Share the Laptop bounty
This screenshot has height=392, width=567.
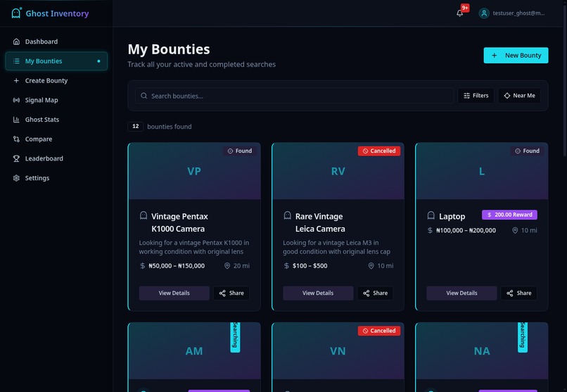tap(519, 293)
